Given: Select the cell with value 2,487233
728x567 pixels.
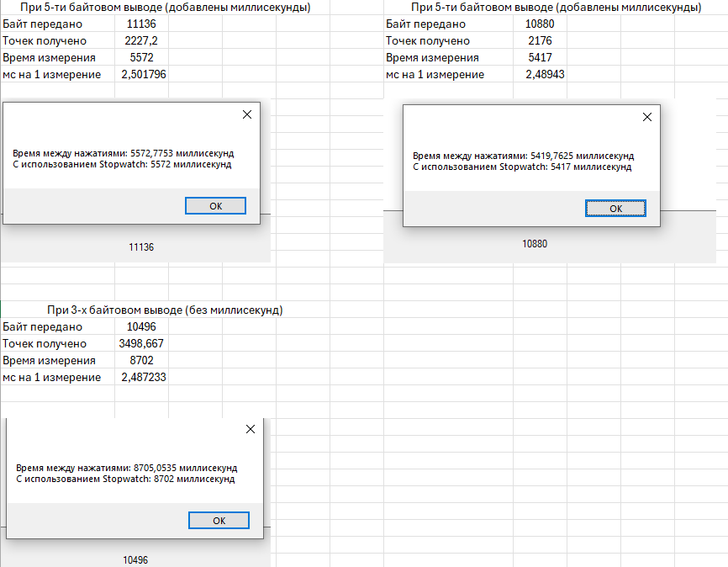Looking at the screenshot, I should 143,378.
